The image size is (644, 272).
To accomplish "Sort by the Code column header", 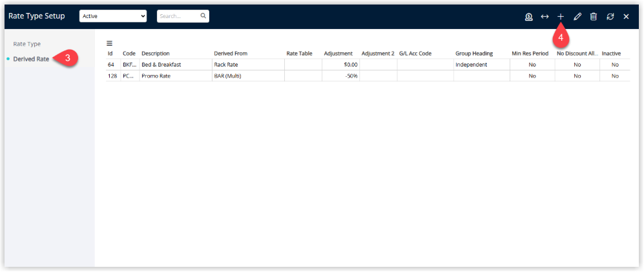I will pos(129,54).
